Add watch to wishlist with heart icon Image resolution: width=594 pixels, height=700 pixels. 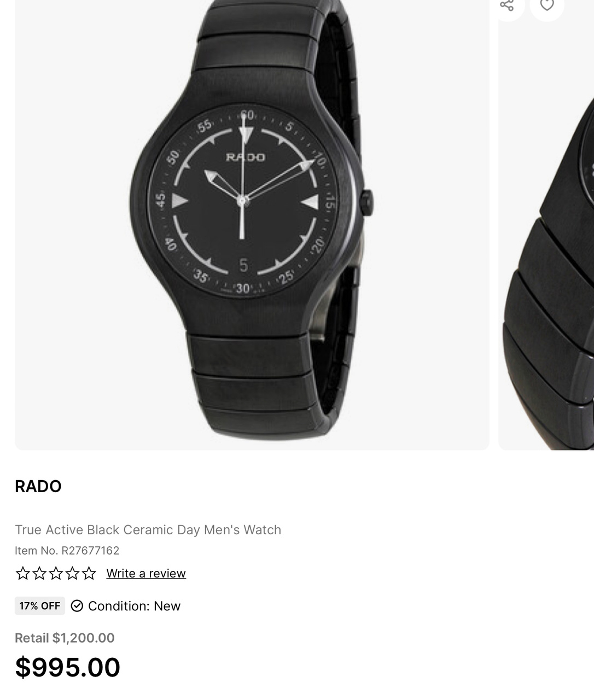tap(546, 5)
